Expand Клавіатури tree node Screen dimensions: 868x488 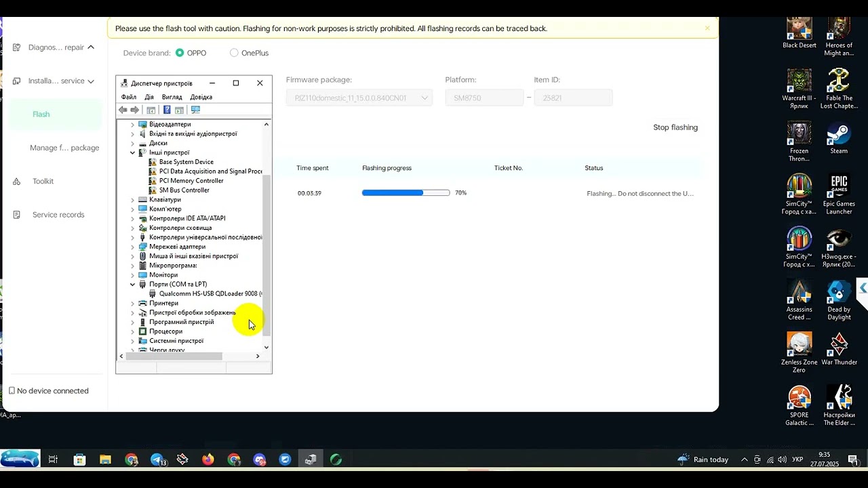(133, 200)
